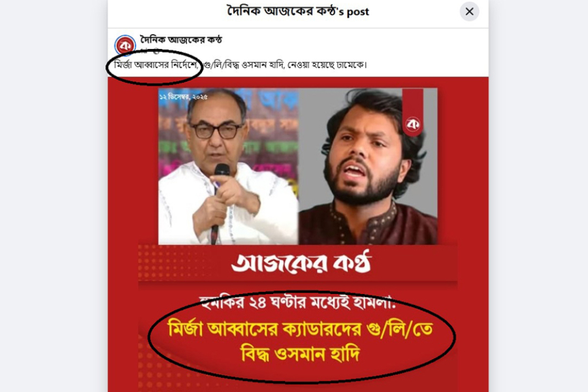Click the gray backdrop right of the dialog
This screenshot has height=392, width=588.
pos(538,196)
